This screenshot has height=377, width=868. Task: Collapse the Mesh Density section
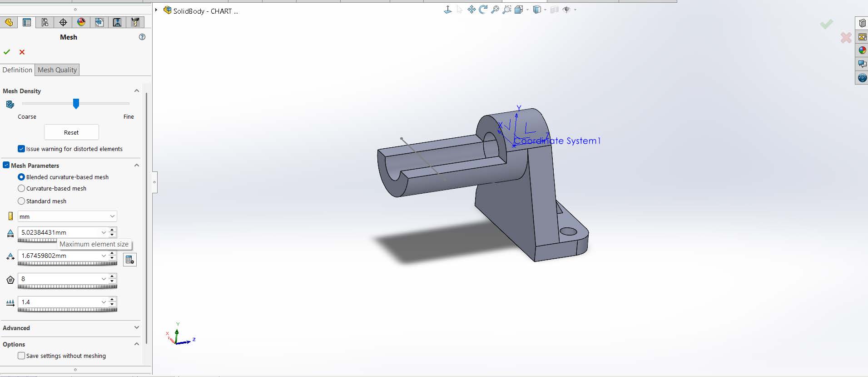tap(136, 91)
